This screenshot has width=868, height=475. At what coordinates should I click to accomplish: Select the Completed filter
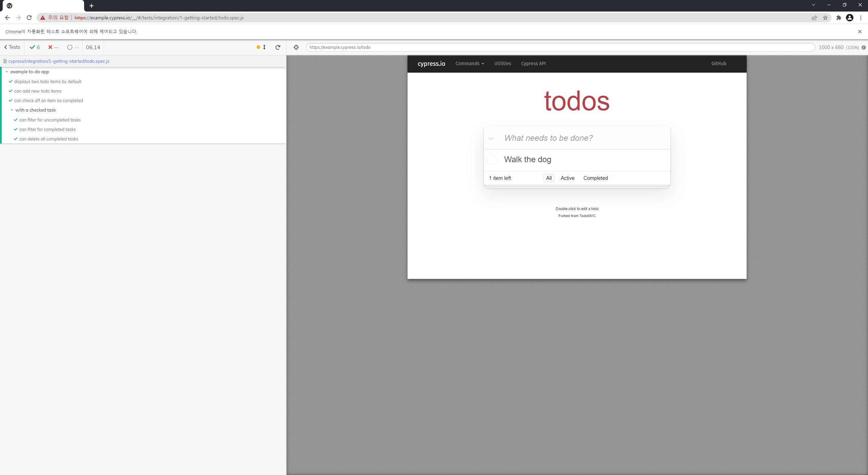(x=595, y=178)
